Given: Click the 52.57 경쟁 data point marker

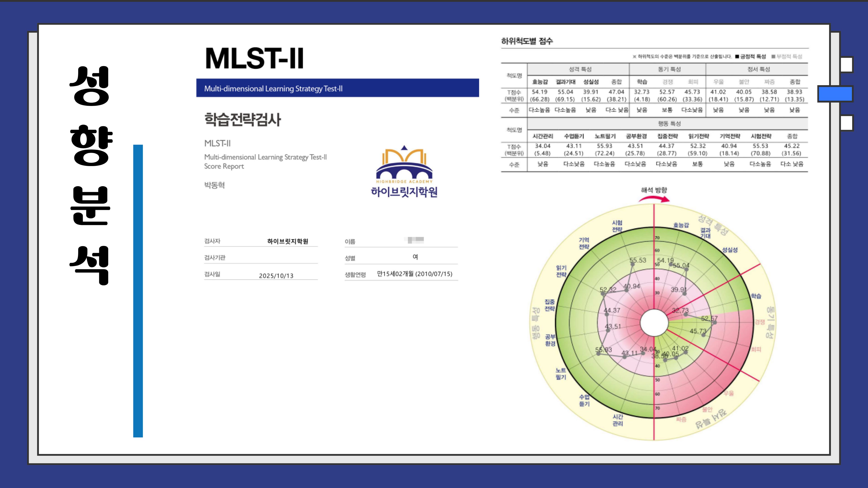Looking at the screenshot, I should [715, 323].
